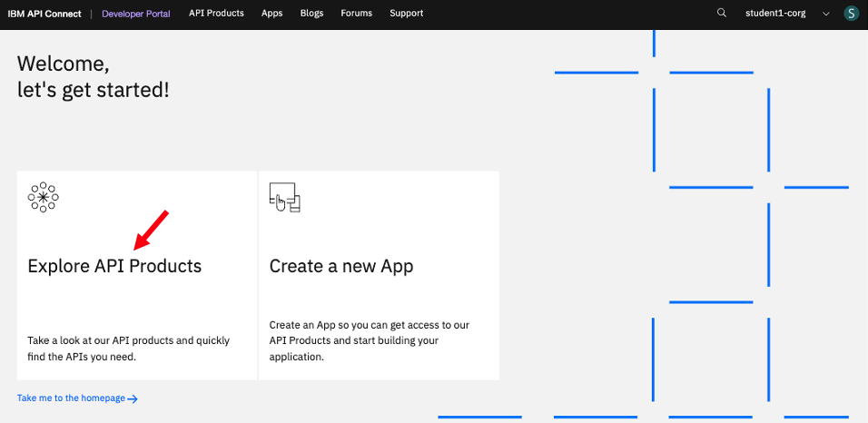The image size is (868, 423).
Task: Expand the chevron next to student1-corg
Action: pyautogui.click(x=825, y=14)
